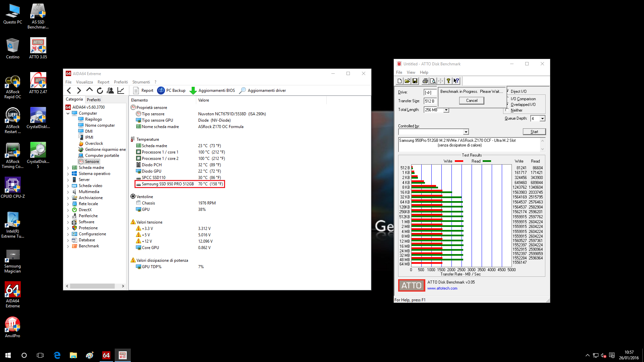The width and height of the screenshot is (644, 362).
Task: Expand the Benchmark tree node
Action: [x=68, y=246]
